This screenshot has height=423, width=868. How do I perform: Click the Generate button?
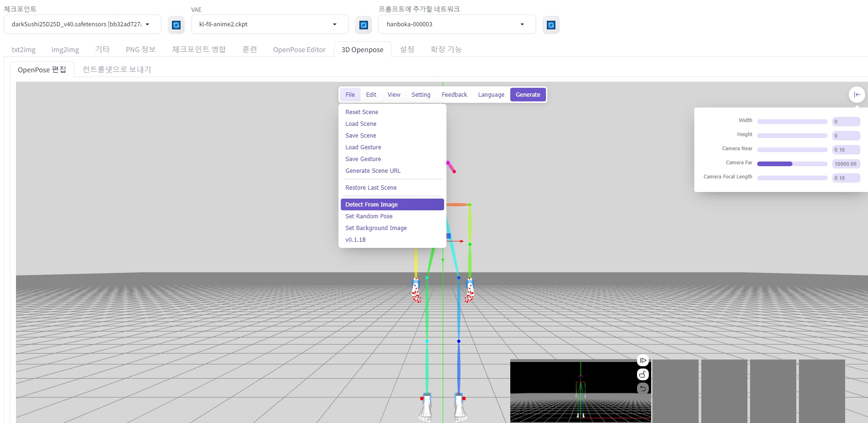pyautogui.click(x=528, y=94)
